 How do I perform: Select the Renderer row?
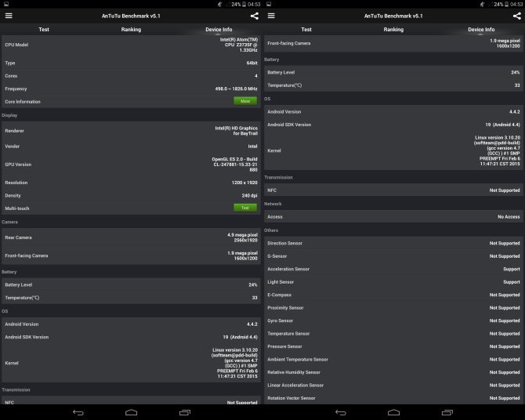[132, 131]
